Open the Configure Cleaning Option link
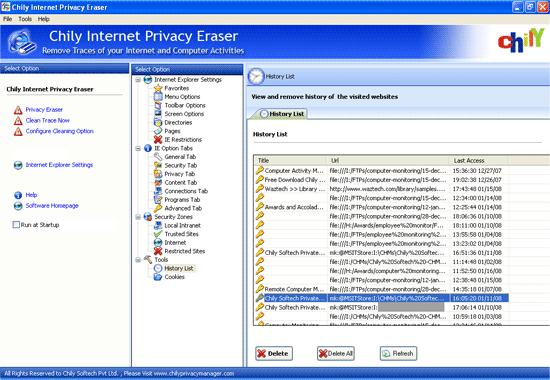This screenshot has width=550, height=380. (60, 131)
